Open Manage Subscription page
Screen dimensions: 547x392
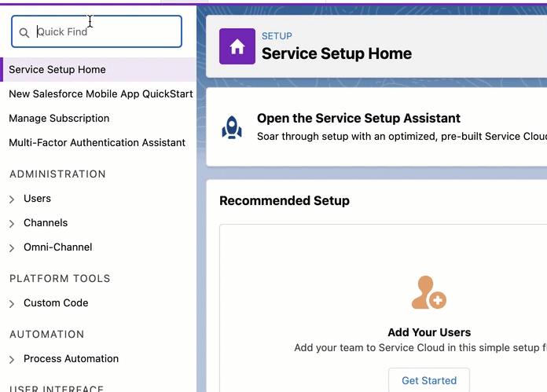(59, 118)
